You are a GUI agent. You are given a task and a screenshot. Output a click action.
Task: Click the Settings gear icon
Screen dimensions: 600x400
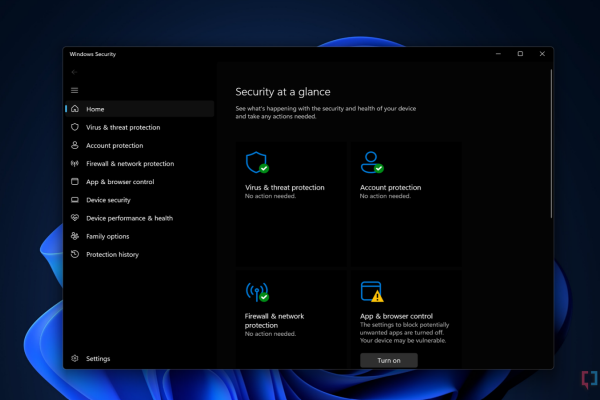(x=75, y=358)
